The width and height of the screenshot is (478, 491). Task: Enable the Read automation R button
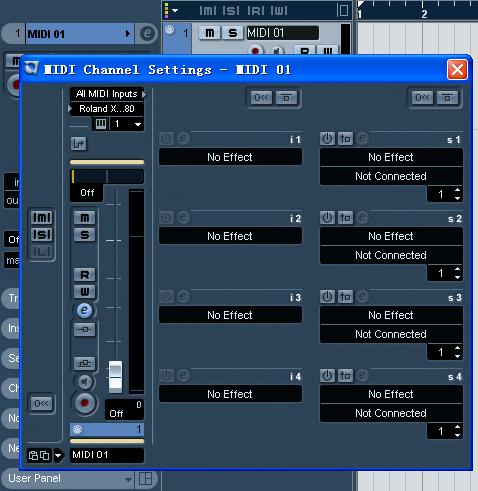[x=85, y=275]
